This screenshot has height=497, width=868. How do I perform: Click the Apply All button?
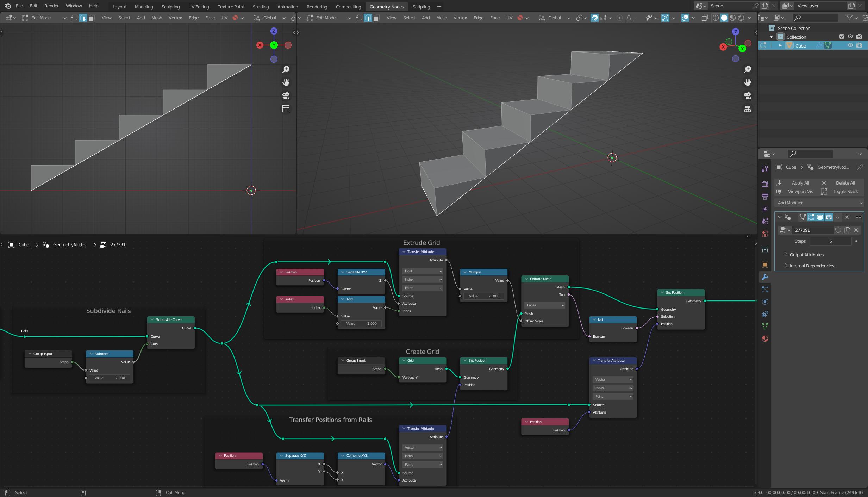click(x=800, y=183)
